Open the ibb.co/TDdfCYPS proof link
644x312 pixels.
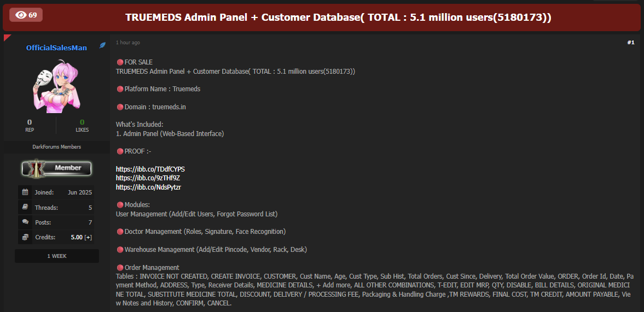coord(150,169)
